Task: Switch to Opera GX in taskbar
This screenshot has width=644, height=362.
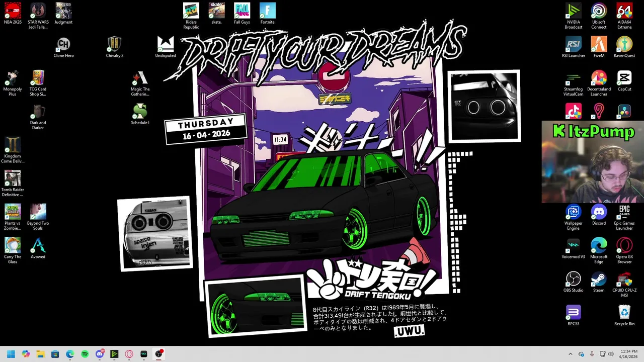Action: coord(129,354)
